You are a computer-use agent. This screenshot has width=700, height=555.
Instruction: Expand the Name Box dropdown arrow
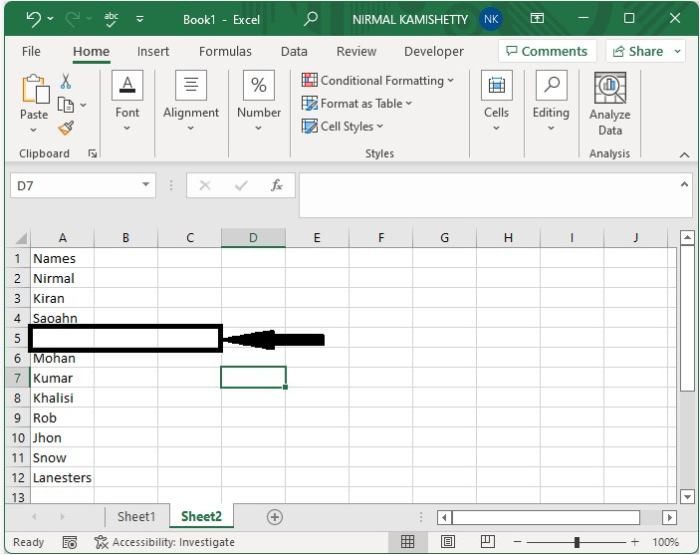click(x=146, y=184)
